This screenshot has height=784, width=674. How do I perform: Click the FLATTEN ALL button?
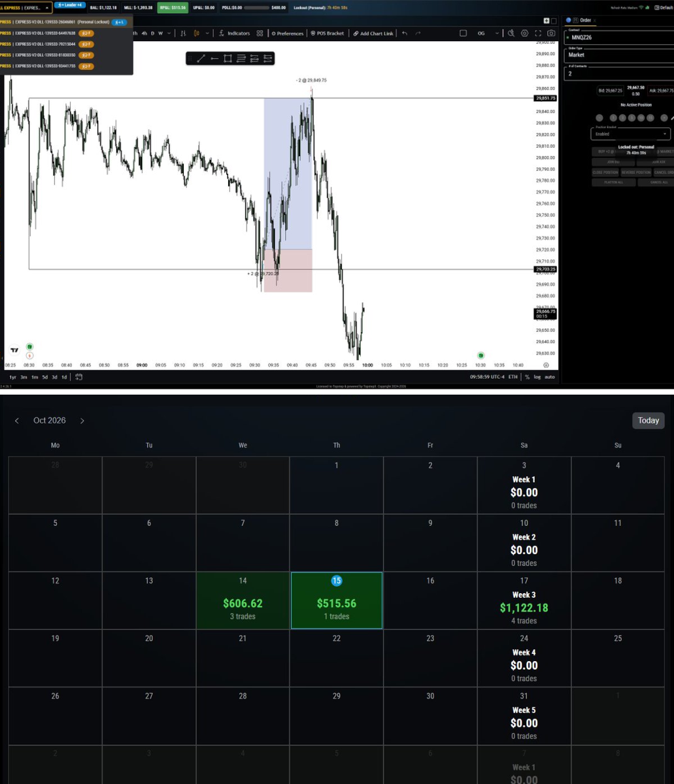(613, 182)
